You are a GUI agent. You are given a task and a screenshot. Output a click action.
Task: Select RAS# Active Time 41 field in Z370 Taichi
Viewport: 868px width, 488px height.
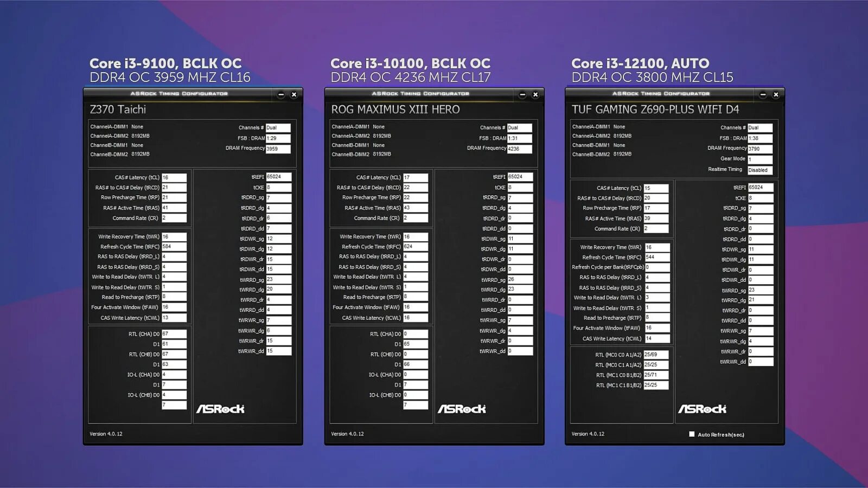[x=174, y=208]
